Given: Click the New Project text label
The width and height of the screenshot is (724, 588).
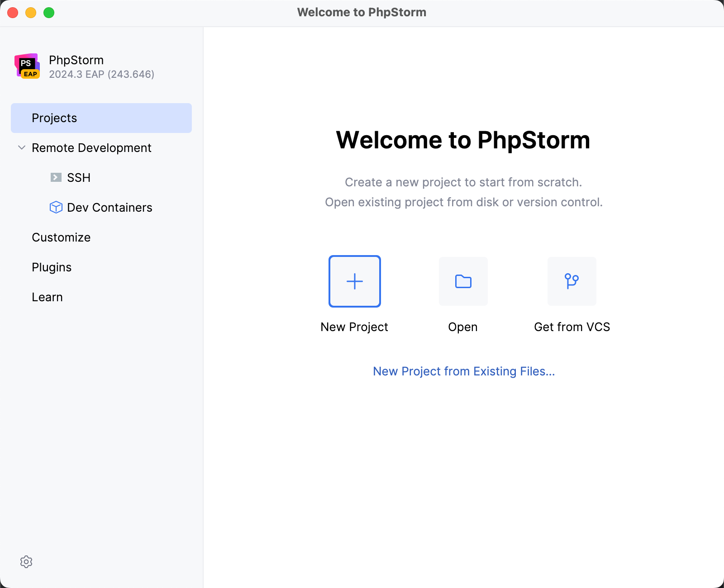Looking at the screenshot, I should [354, 327].
